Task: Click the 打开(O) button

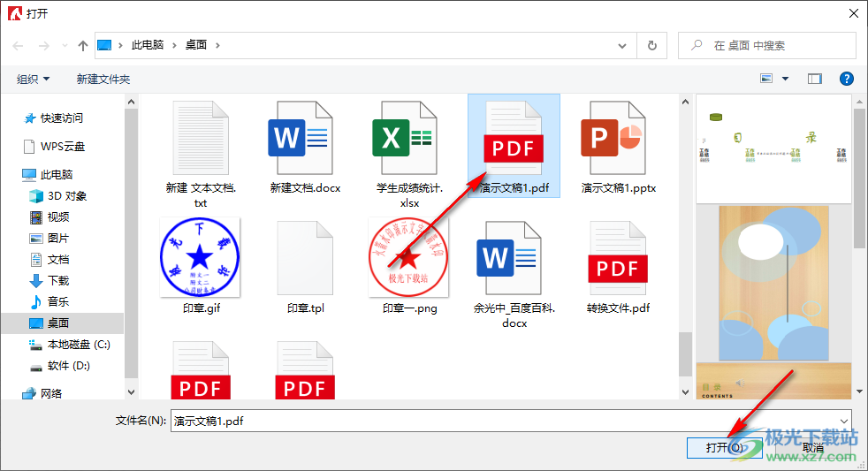Action: coord(724,448)
